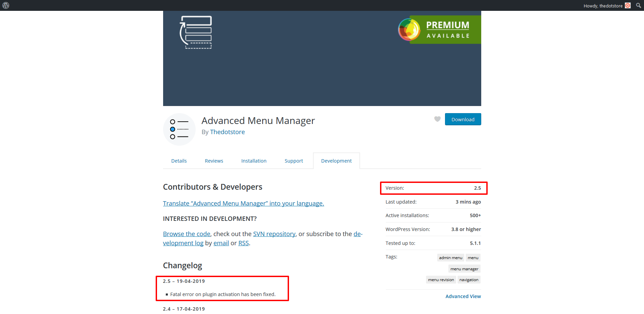
Task: Click the Advanced Menu Manager plugin icon
Action: click(x=179, y=129)
